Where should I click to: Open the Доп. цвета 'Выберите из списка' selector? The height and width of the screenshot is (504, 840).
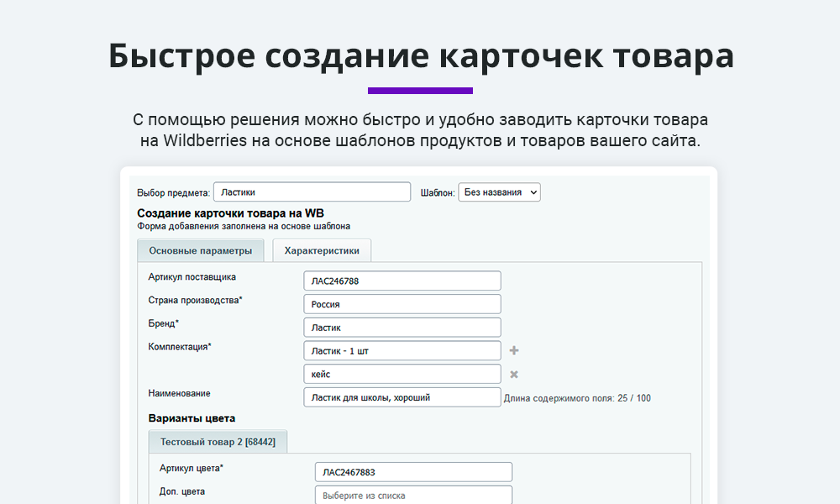coord(413,496)
